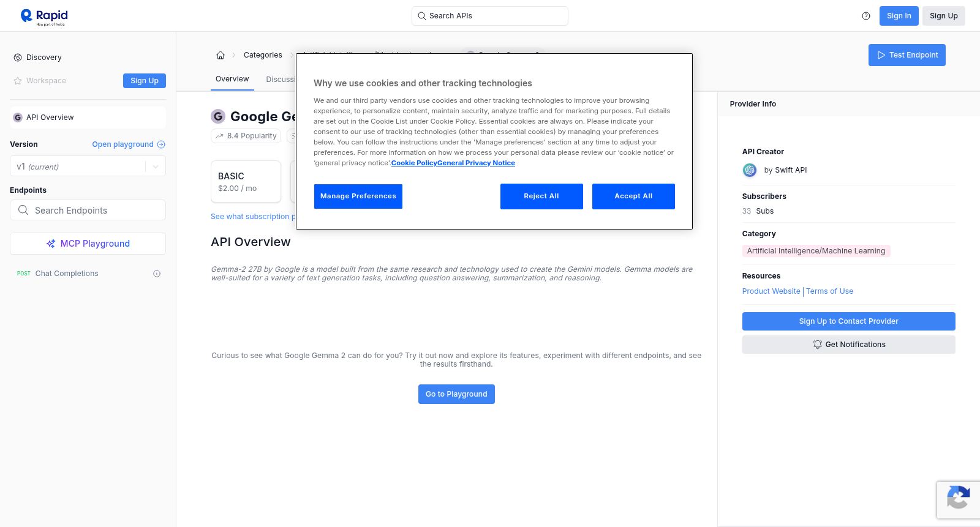The image size is (980, 527).
Task: Go to Categories breadcrumb
Action: tap(263, 55)
